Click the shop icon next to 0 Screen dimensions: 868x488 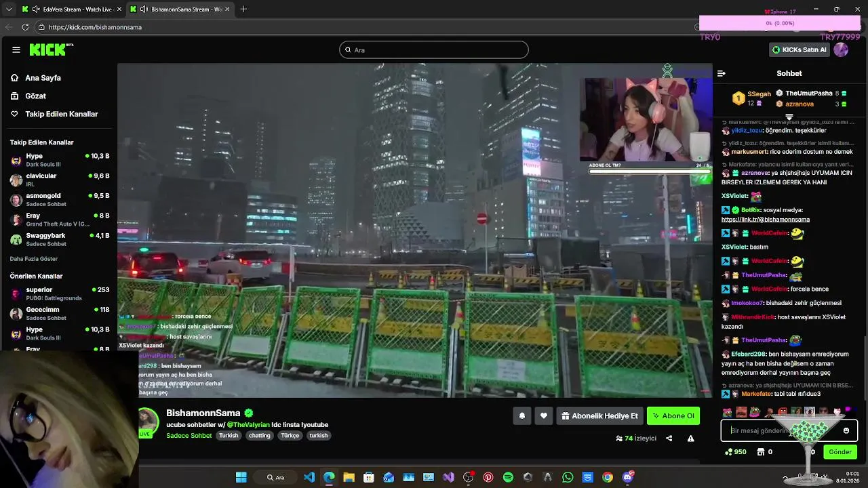click(761, 452)
